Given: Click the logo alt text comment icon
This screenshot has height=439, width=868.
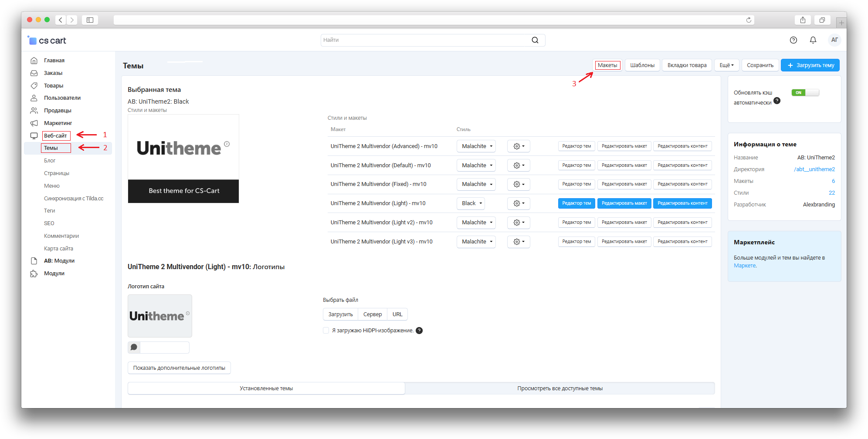Looking at the screenshot, I should pos(134,348).
